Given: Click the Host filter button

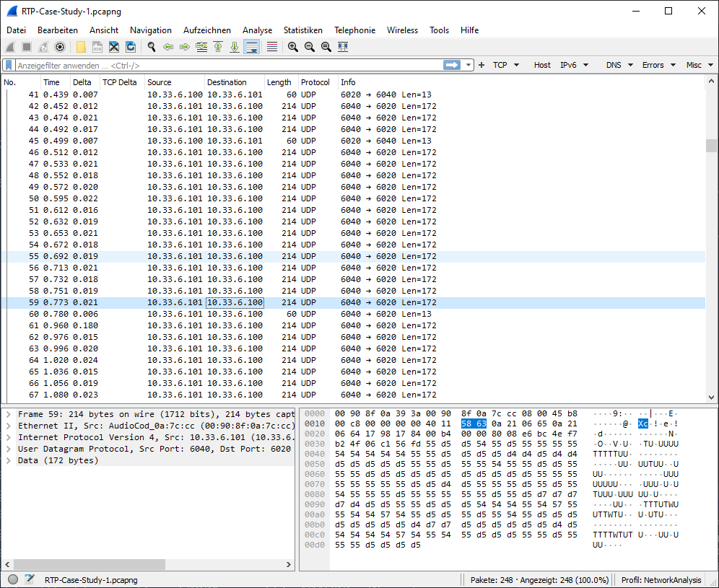Looking at the screenshot, I should [x=542, y=65].
